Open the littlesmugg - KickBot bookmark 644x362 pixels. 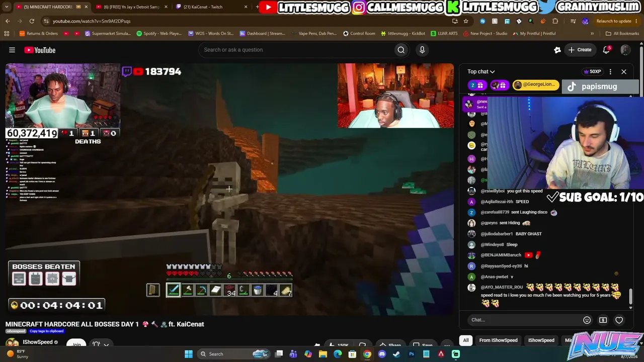tap(403, 34)
